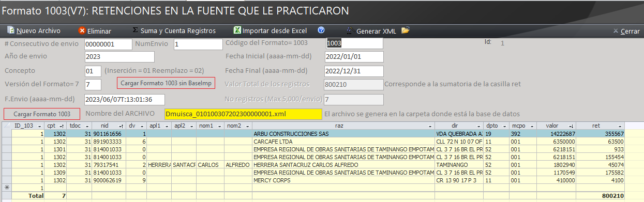The image size is (644, 202).
Task: Click dir cell VDA QUEBRADA
Action: [x=459, y=133]
